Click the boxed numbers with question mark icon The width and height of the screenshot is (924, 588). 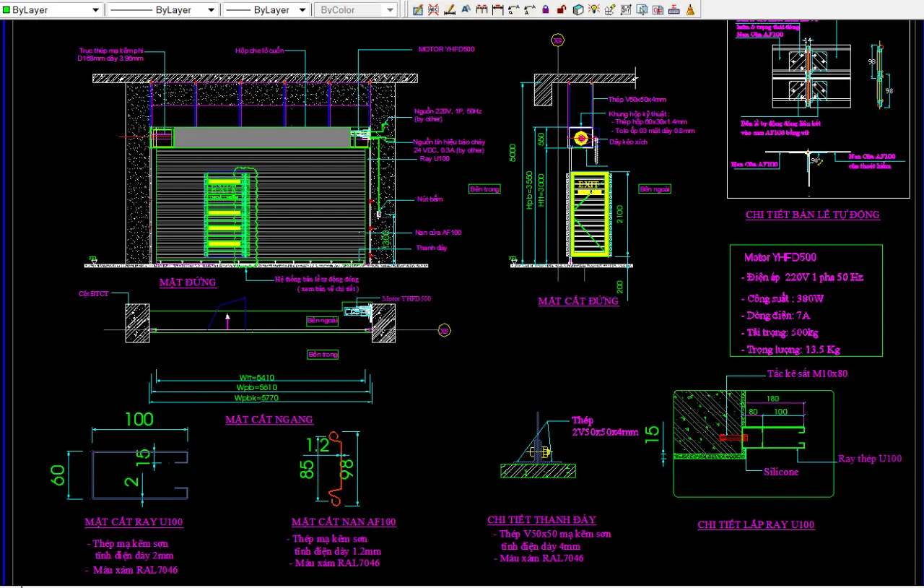626,10
